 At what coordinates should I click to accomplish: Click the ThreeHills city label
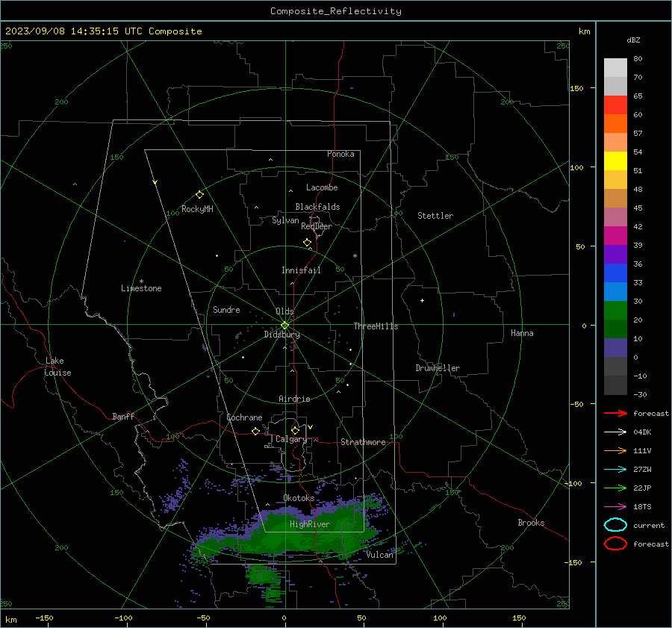(x=376, y=326)
